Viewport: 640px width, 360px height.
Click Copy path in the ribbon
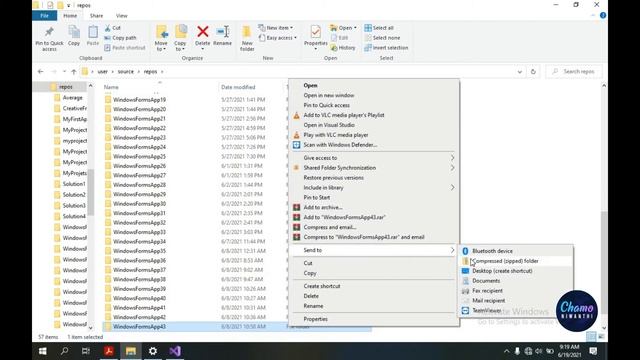pyautogui.click(x=120, y=38)
